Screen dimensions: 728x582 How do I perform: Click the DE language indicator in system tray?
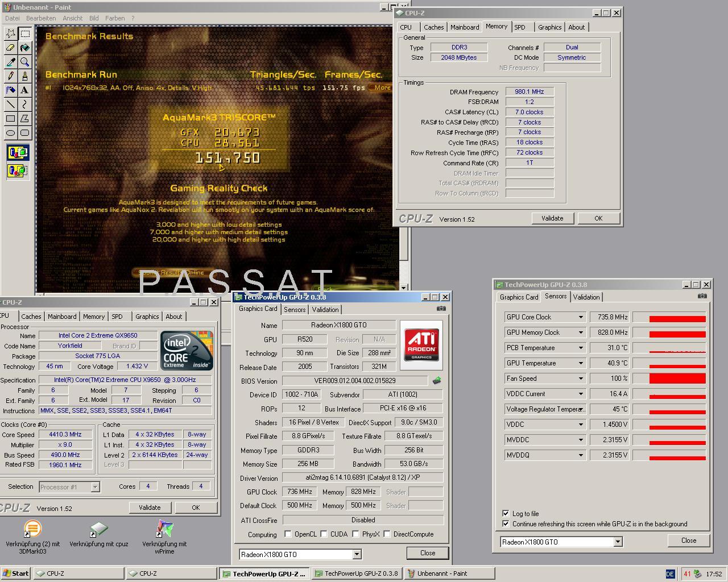[669, 574]
